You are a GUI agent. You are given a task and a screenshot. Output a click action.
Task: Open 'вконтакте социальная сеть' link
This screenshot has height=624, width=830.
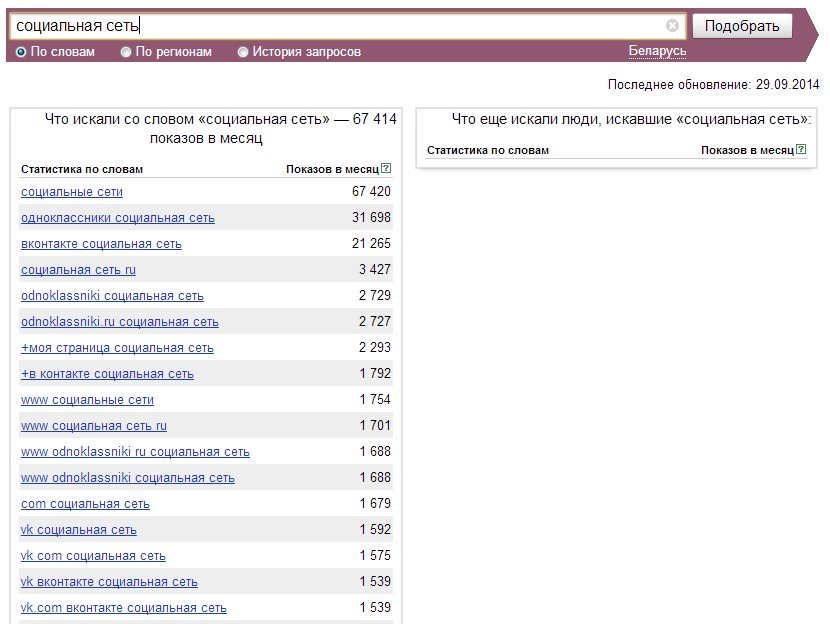(x=101, y=243)
